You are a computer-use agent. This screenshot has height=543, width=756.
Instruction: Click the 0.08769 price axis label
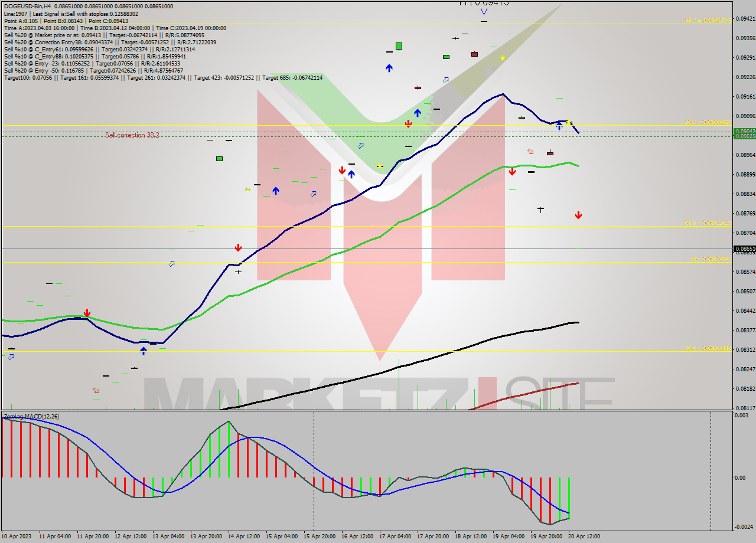pyautogui.click(x=747, y=213)
